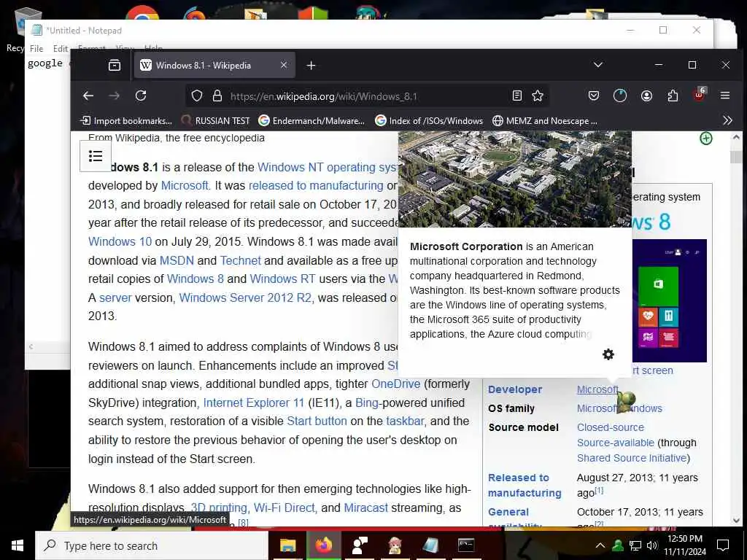Open network status tray icon
747x560 pixels.
pos(635,545)
